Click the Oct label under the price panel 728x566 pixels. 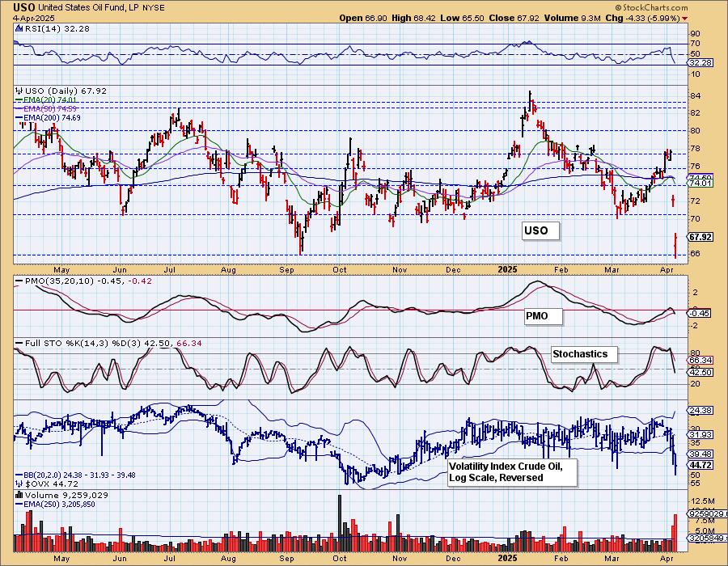pyautogui.click(x=340, y=270)
